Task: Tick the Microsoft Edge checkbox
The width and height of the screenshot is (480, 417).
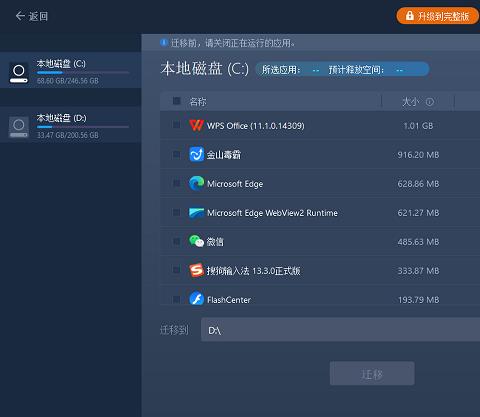Action: coord(176,183)
